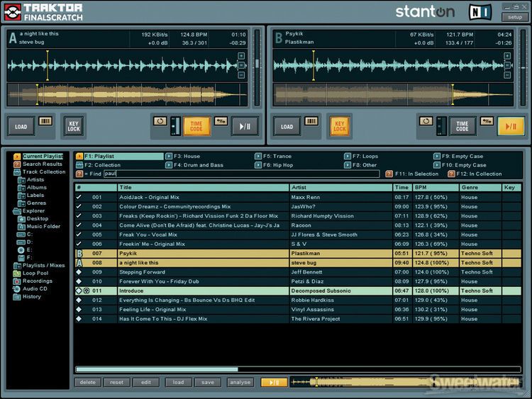Image resolution: width=532 pixels, height=399 pixels.
Task: Click in the Find search field
Action: 241,174
